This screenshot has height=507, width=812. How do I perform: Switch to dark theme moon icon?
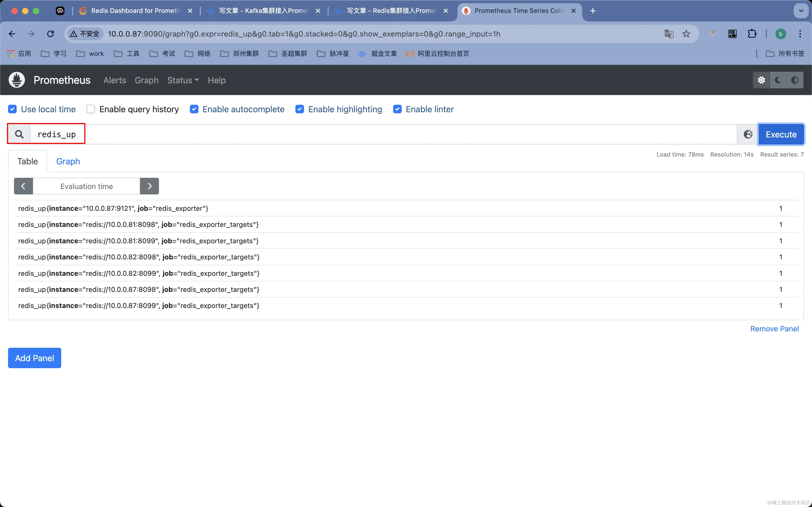click(778, 80)
